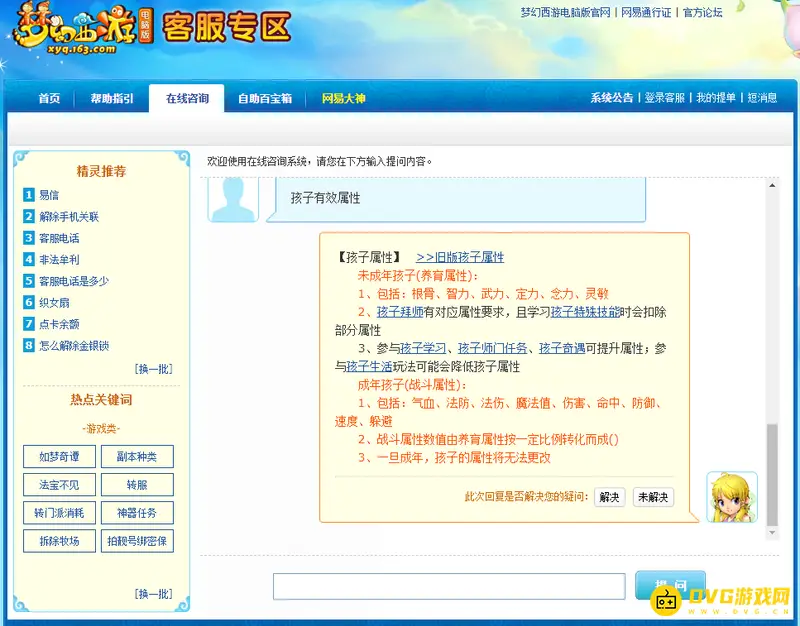Click 登录客服 link

(665, 97)
